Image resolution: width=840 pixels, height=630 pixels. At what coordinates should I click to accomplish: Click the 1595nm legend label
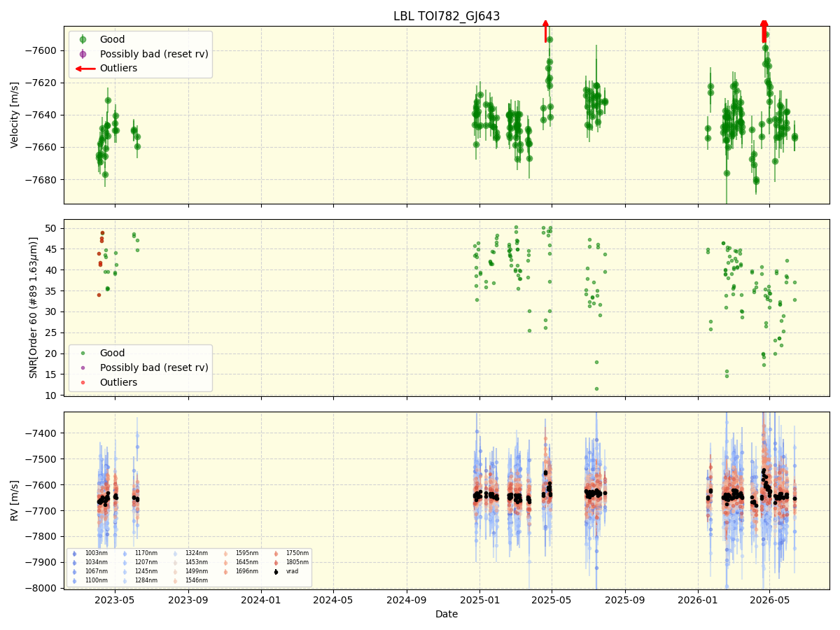pos(246,553)
